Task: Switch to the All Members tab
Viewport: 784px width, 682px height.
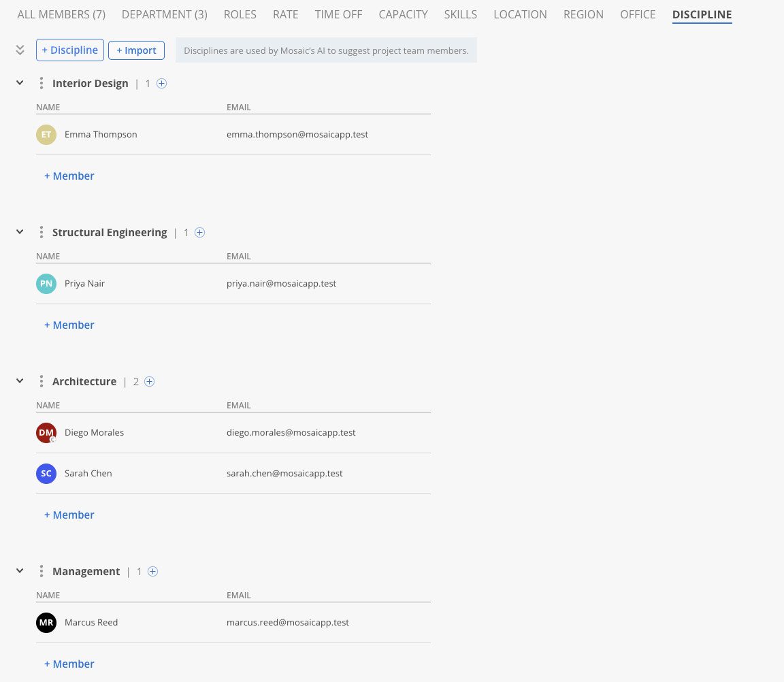Action: (x=61, y=14)
